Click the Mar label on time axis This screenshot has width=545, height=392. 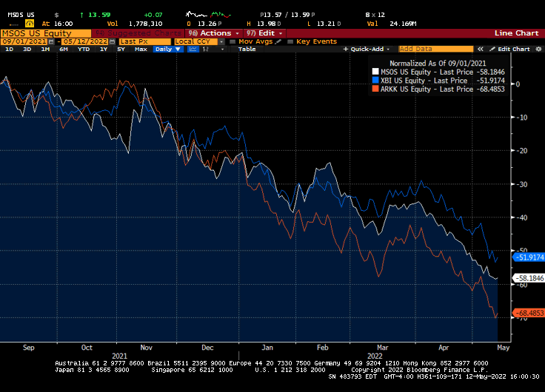coord(382,347)
